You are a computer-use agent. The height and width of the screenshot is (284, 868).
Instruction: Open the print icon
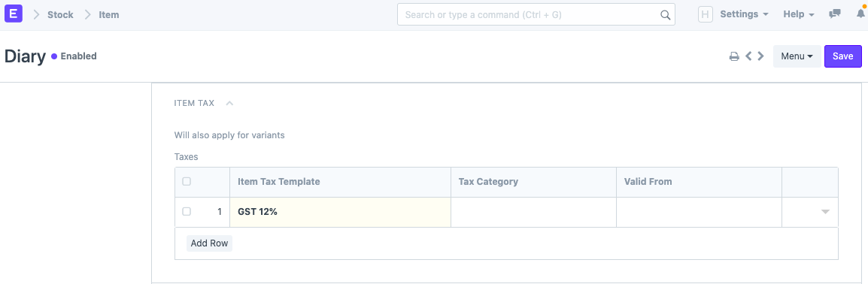click(734, 56)
